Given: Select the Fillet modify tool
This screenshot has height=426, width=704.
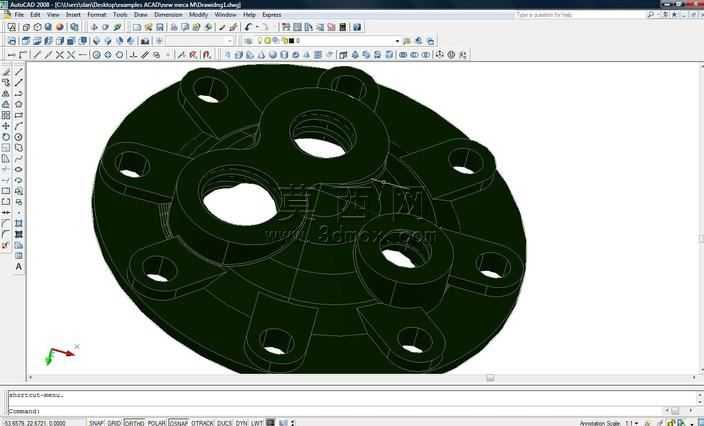Looking at the screenshot, I should 6,234.
